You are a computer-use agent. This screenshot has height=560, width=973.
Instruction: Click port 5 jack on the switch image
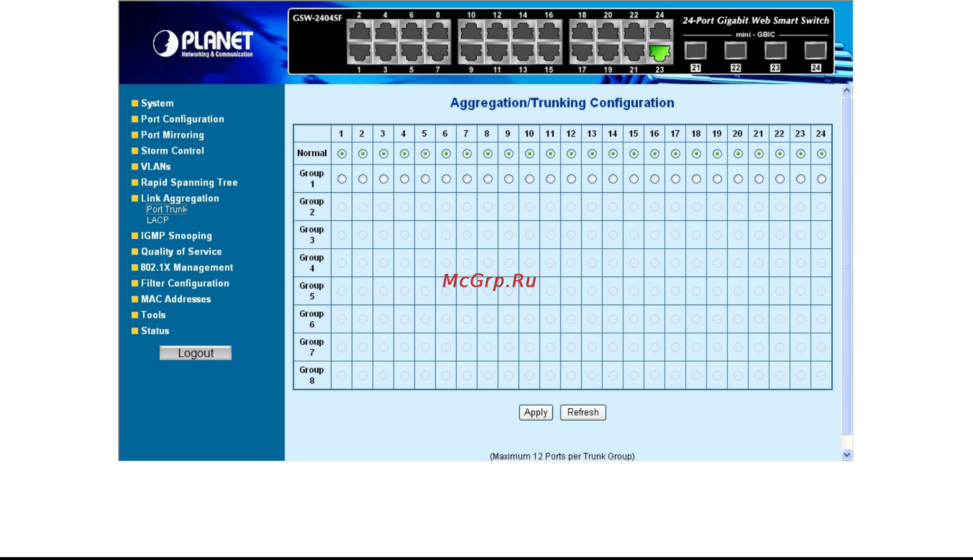pos(412,53)
